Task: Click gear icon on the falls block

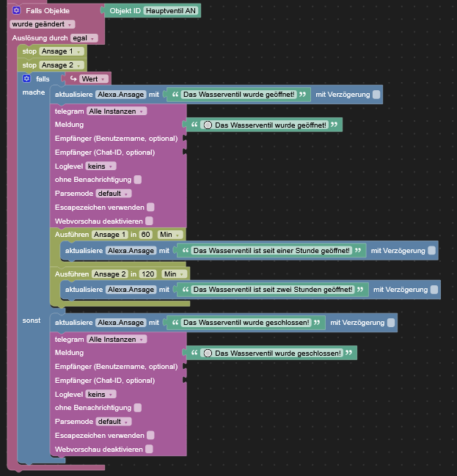Action: 26,78
